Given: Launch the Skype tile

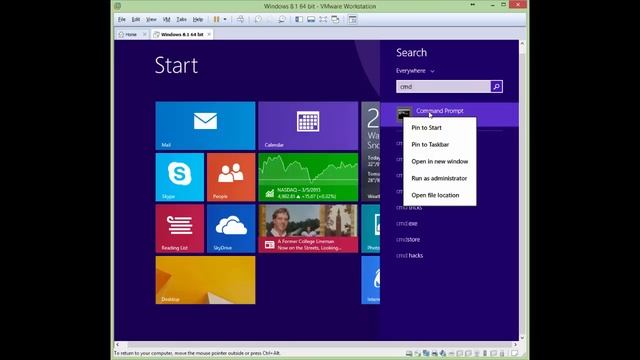Looking at the screenshot, I should coord(180,177).
